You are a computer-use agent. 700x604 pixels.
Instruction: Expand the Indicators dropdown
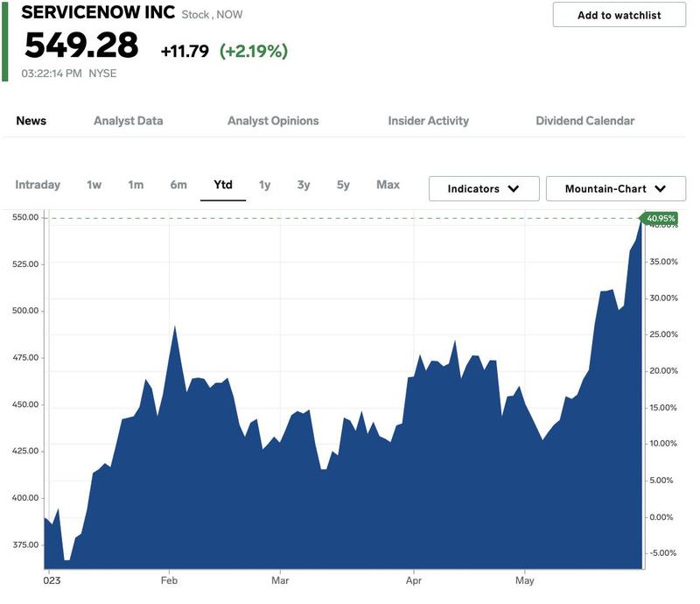pos(484,188)
